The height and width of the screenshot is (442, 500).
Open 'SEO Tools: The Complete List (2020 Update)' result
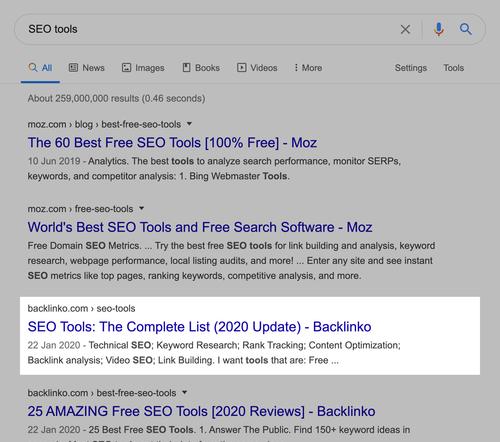click(199, 327)
